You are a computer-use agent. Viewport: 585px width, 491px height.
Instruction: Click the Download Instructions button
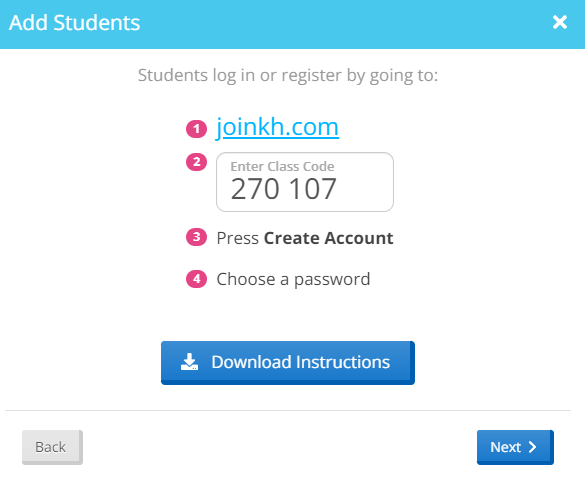[x=288, y=363]
